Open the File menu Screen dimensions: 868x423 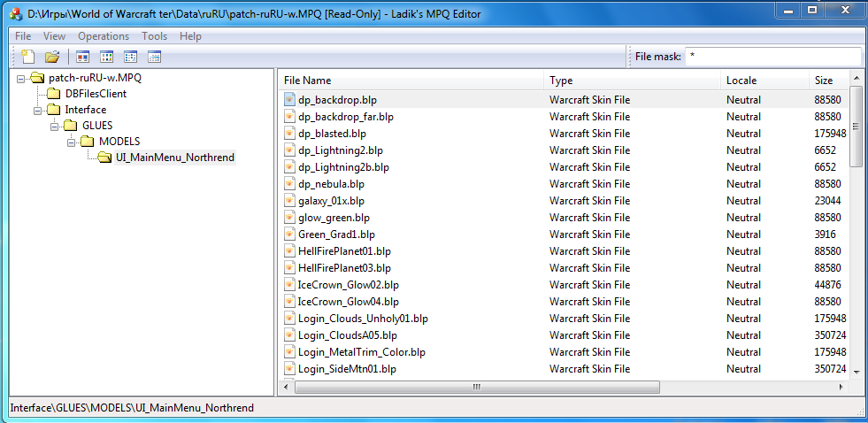[23, 36]
